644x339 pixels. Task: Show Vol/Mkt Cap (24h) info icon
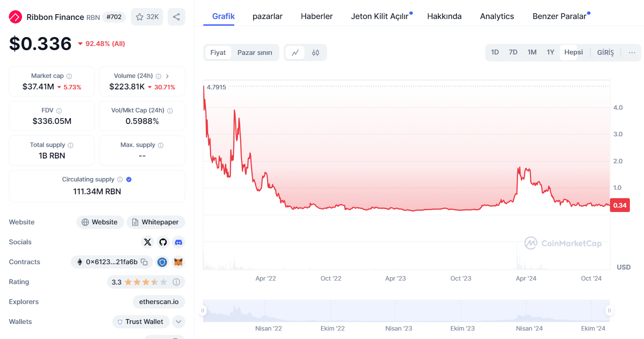point(170,111)
